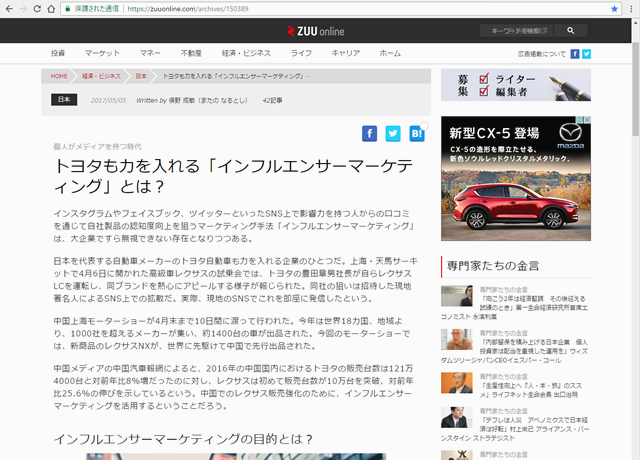Bookmark page with the address bar star
Screen dimensions: 640x460
pyautogui.click(x=613, y=8)
